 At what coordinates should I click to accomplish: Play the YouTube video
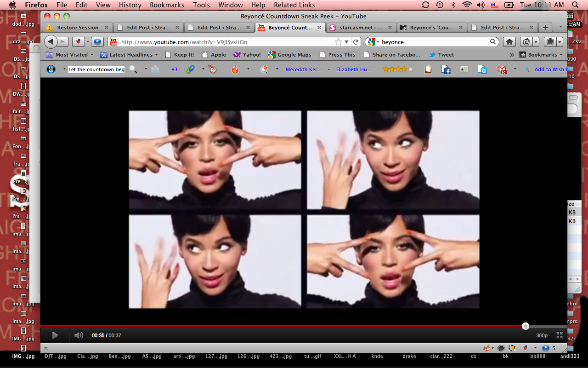coord(55,335)
